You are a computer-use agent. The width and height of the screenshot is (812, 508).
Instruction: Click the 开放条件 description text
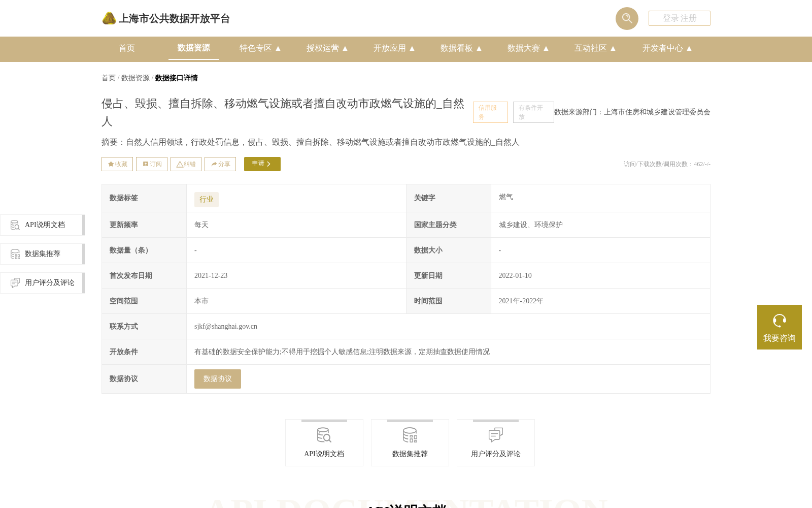(342, 352)
